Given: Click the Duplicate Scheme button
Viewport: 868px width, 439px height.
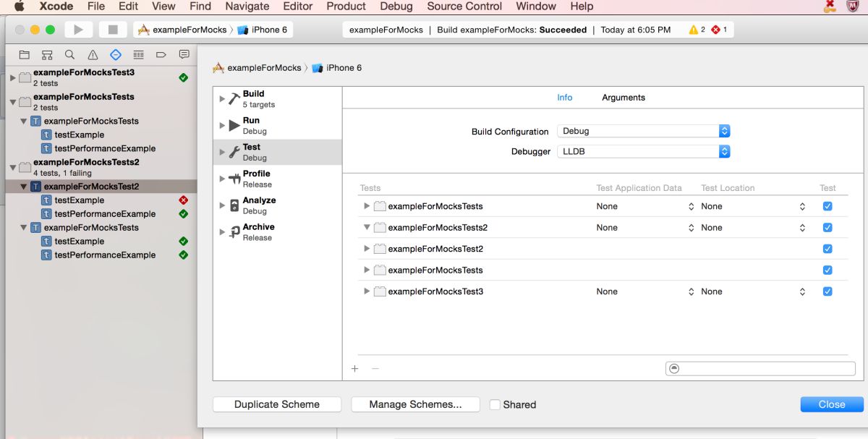Looking at the screenshot, I should 277,404.
